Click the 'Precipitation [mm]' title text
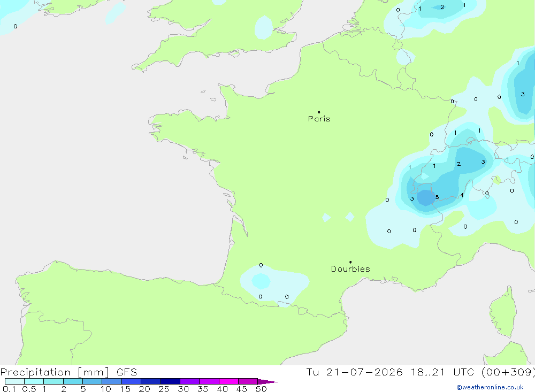535x392 pixels. (55, 372)
